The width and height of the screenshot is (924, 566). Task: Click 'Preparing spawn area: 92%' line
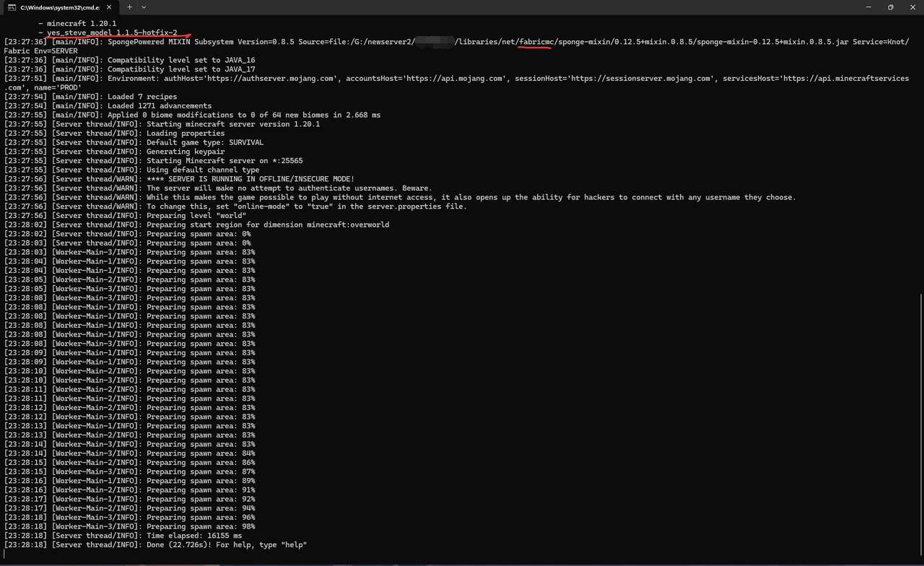point(129,500)
